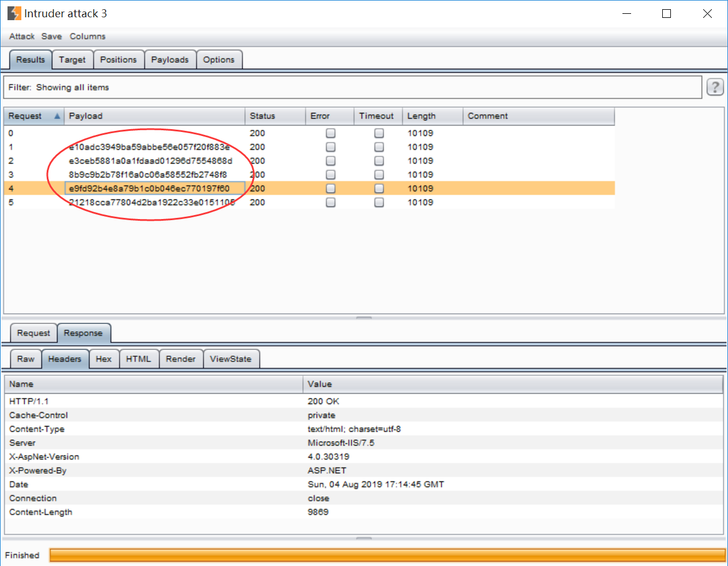Toggle Timeout checkbox for request 0

tap(379, 133)
